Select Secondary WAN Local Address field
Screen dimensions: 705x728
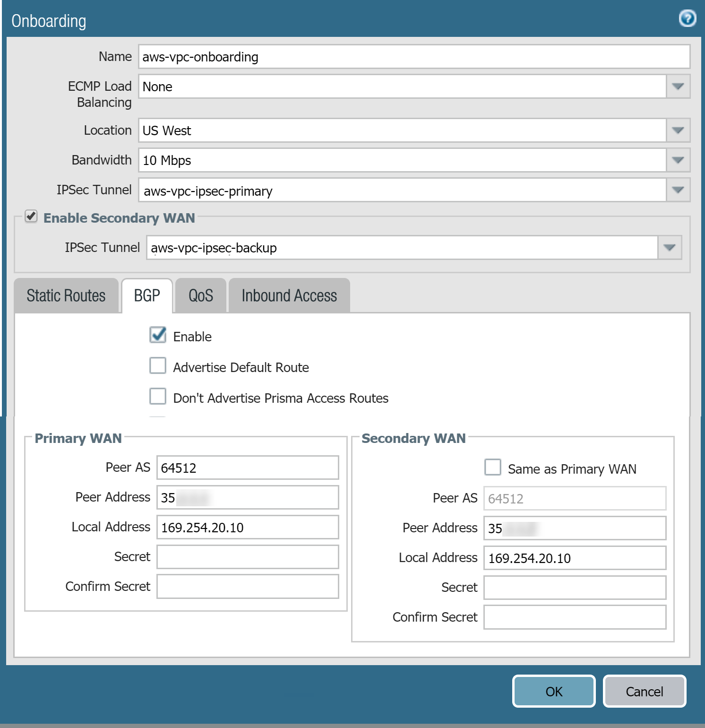[x=575, y=558]
